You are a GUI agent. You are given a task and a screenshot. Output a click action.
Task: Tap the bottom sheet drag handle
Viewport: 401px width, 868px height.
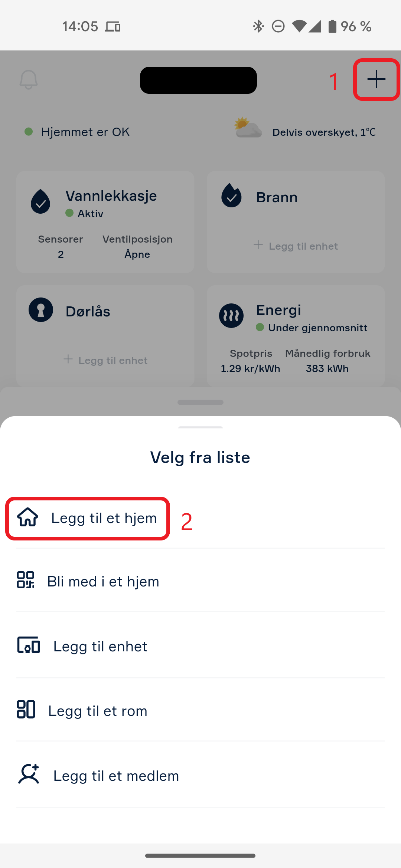pyautogui.click(x=200, y=427)
